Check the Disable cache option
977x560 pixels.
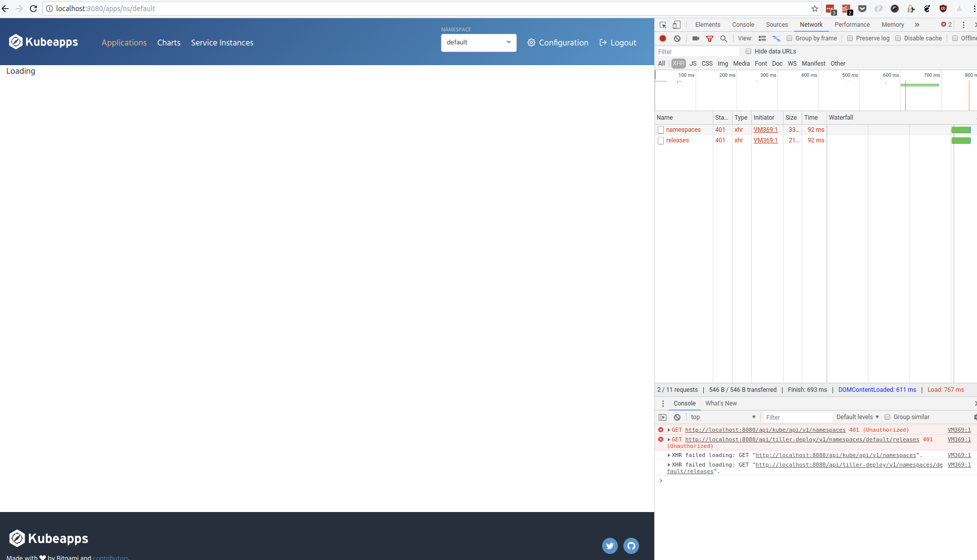click(898, 38)
